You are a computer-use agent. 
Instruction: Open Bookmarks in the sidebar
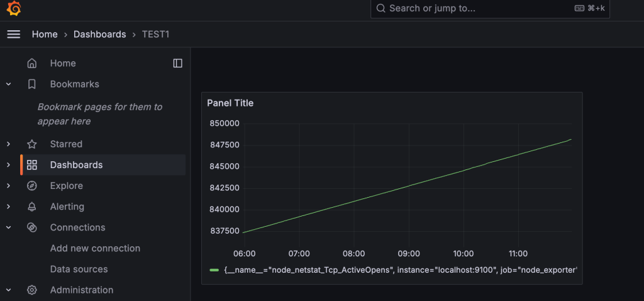(74, 84)
